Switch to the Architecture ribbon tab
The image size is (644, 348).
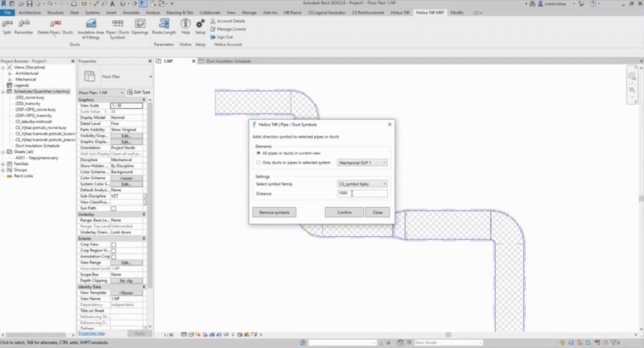click(28, 13)
